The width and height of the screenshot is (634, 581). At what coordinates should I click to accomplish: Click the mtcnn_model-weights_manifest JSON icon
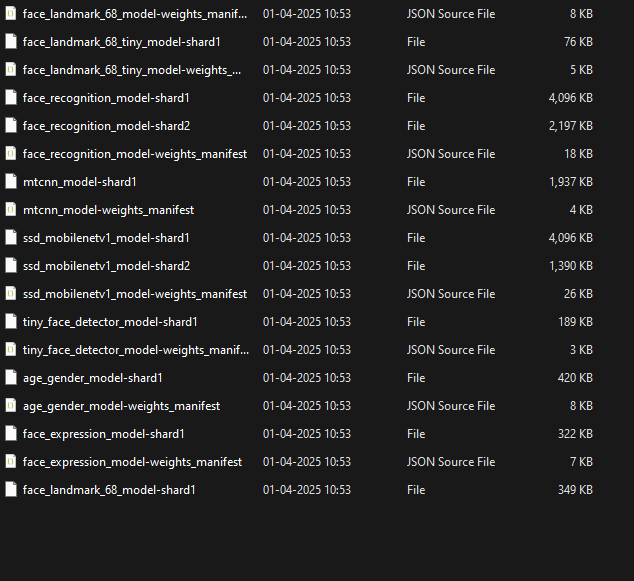11,210
